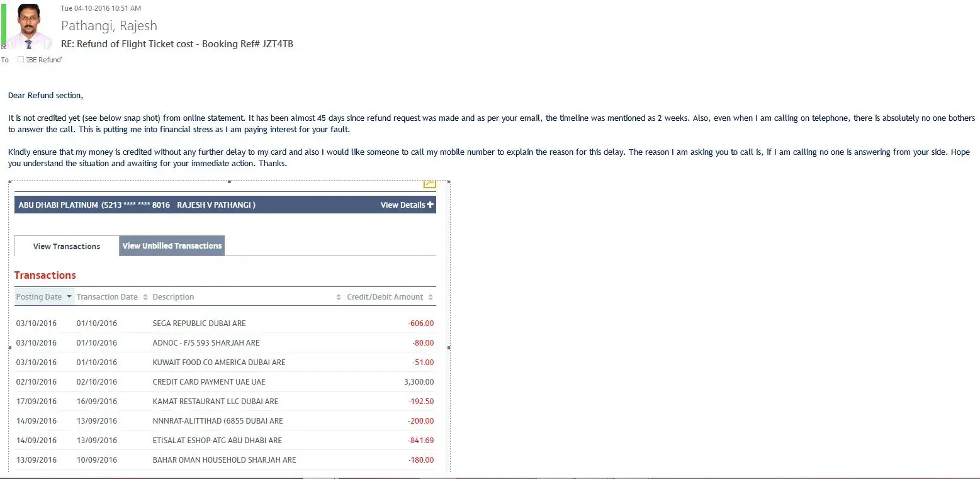Viewport: 980px width, 479px height.
Task: Click the top-left image resize handle
Action: [x=10, y=182]
